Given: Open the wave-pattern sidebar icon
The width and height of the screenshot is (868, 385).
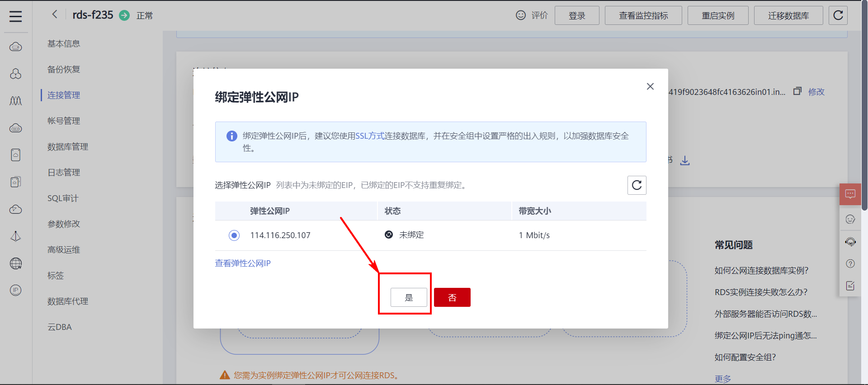Looking at the screenshot, I should point(16,101).
